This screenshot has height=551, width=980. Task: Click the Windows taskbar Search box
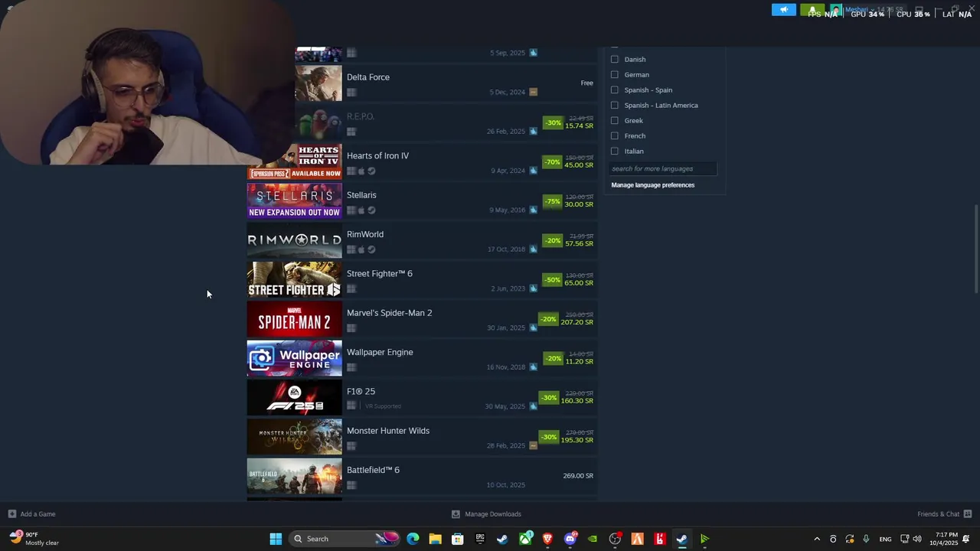[345, 539]
